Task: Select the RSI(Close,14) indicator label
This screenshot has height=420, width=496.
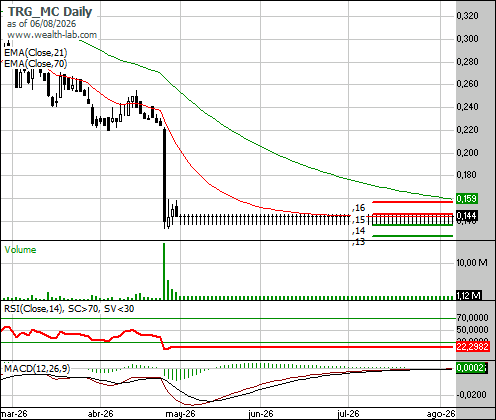Action: coord(34,309)
